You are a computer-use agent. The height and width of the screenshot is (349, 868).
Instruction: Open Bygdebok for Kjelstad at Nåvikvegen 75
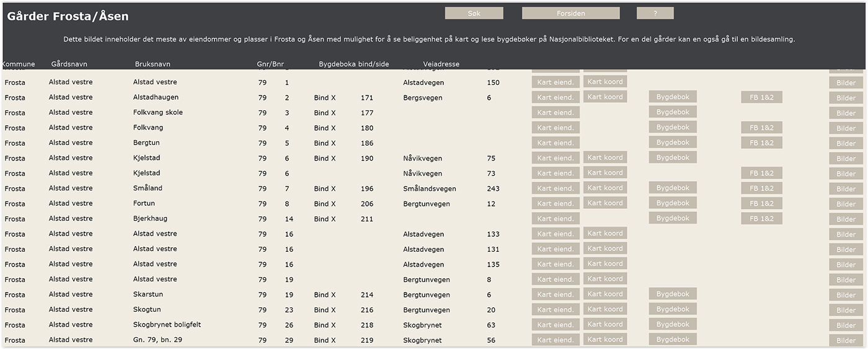(673, 157)
